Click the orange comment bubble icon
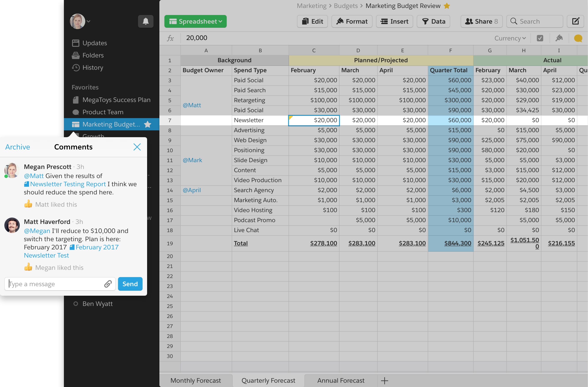 578,38
